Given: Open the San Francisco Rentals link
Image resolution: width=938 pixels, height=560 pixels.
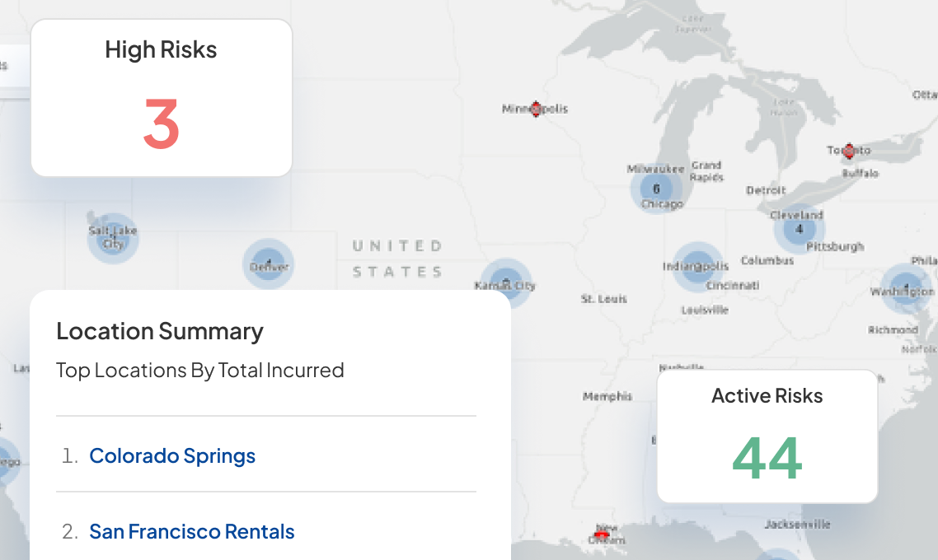Looking at the screenshot, I should 192,531.
